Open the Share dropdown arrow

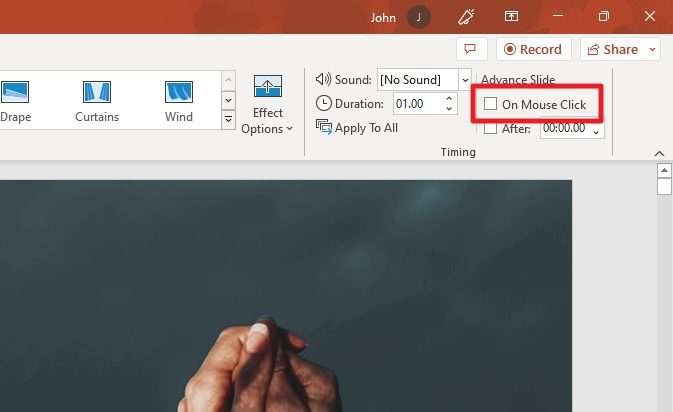pos(652,49)
